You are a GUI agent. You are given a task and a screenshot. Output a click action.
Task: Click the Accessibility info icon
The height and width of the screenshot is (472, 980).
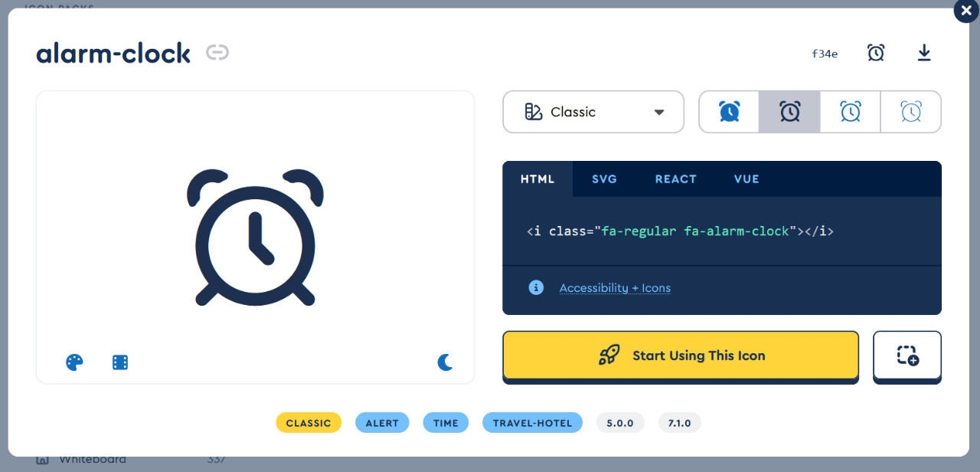[x=536, y=287]
